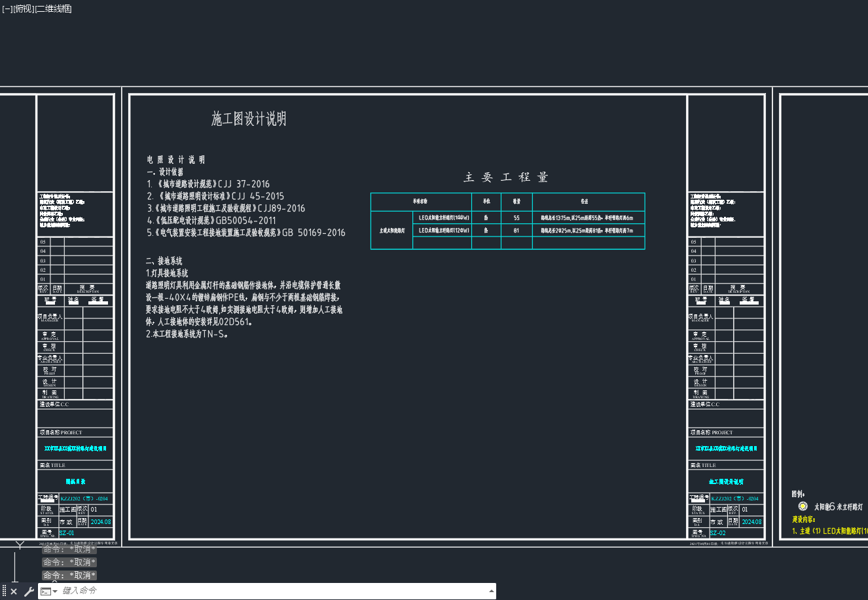This screenshot has width=868, height=600.
Task: Select the SZ-02 drawing number text
Action: pyautogui.click(x=718, y=533)
